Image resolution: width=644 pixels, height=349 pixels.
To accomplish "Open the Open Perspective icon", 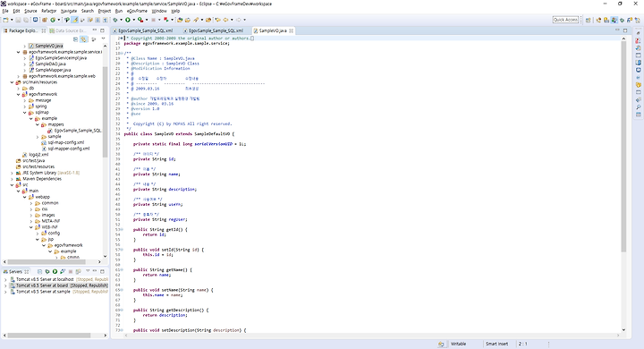I will click(x=589, y=20).
